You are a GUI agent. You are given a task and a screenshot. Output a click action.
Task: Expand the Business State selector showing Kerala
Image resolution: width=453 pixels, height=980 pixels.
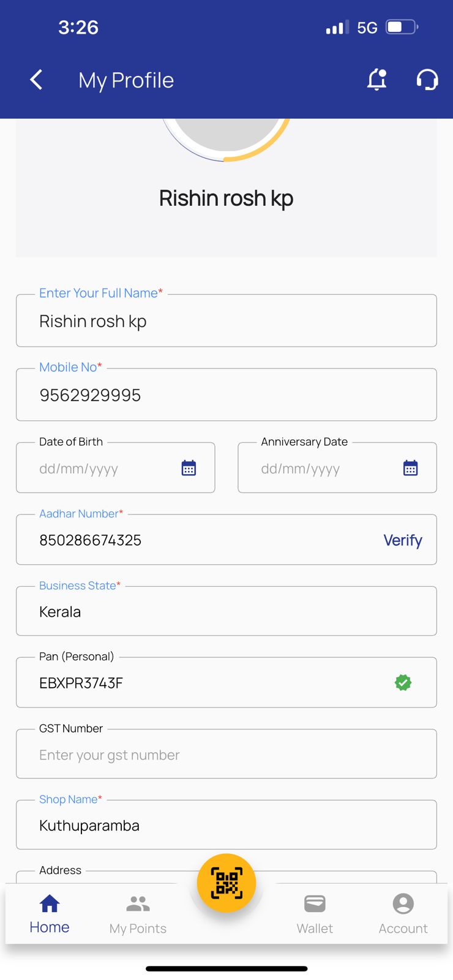(x=226, y=611)
